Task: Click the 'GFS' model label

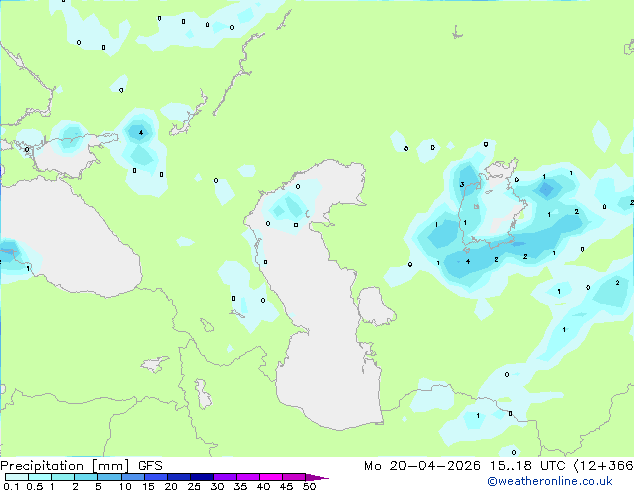Action: (150, 466)
